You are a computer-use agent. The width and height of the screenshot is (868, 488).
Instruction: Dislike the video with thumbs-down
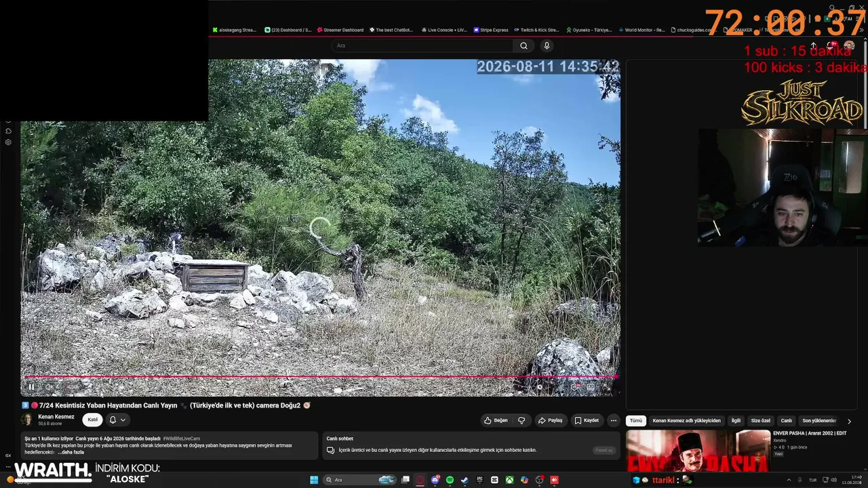(521, 420)
